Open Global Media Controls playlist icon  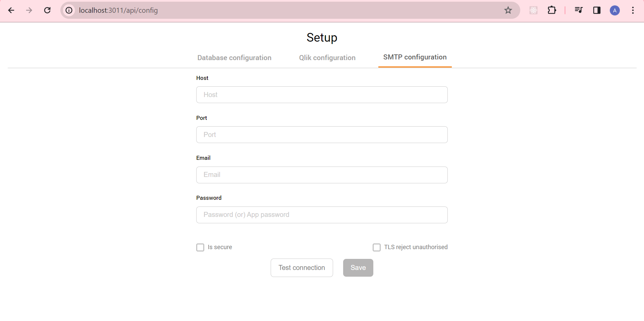(579, 10)
